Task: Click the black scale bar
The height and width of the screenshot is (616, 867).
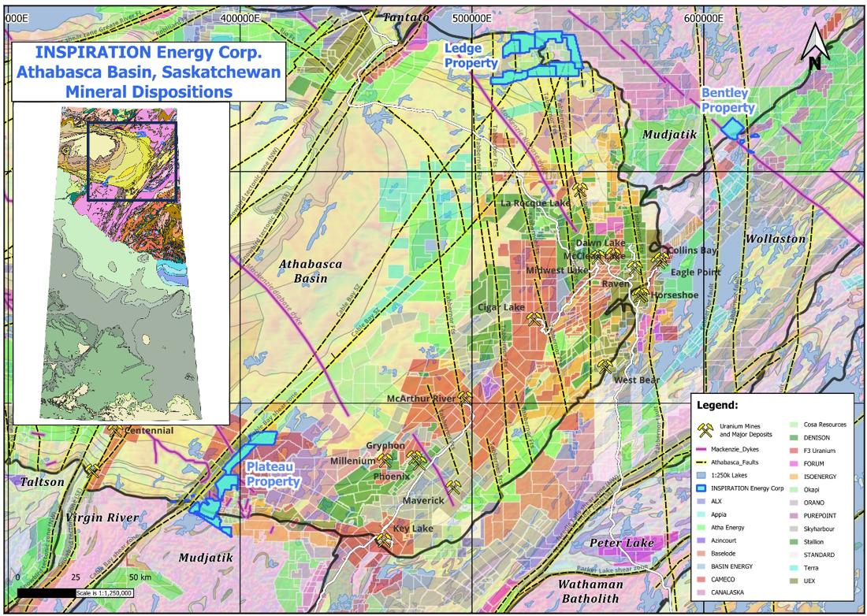Action: (47, 593)
